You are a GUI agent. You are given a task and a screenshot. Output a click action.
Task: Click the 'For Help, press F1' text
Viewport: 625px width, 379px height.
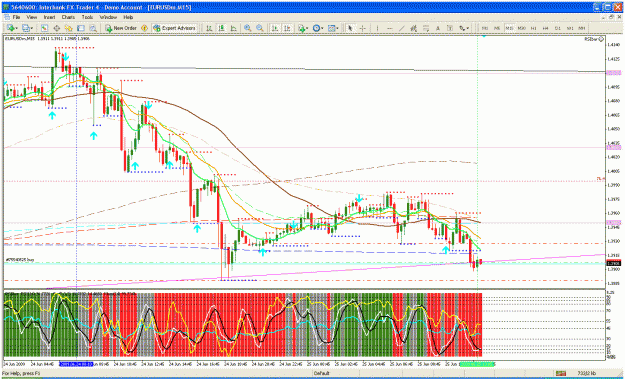(21, 373)
